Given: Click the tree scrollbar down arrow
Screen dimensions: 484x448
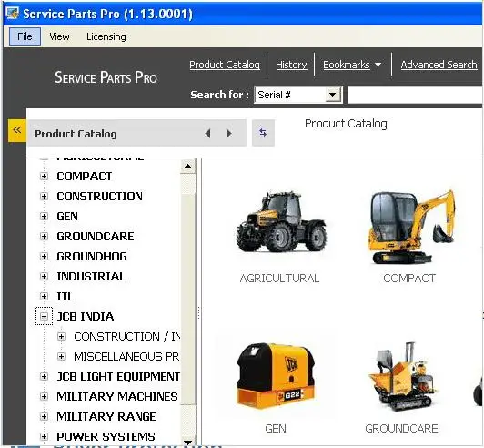Looking at the screenshot, I should tap(187, 442).
